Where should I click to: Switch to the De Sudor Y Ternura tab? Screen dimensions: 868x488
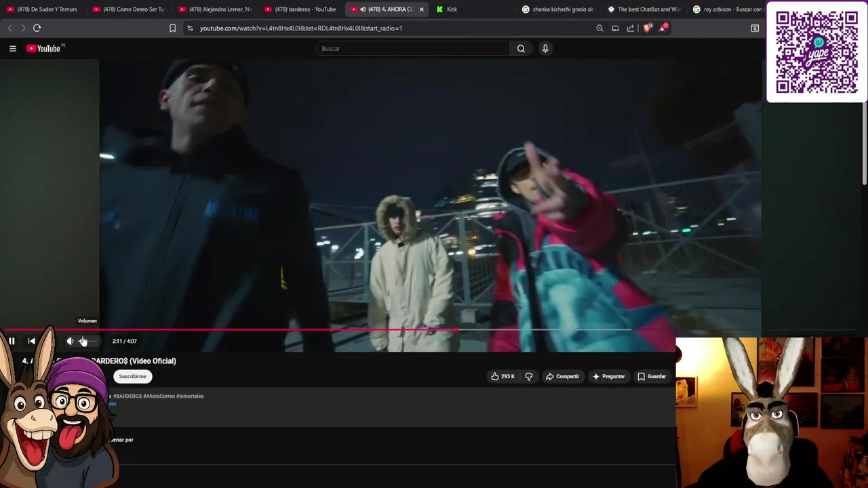click(x=42, y=9)
